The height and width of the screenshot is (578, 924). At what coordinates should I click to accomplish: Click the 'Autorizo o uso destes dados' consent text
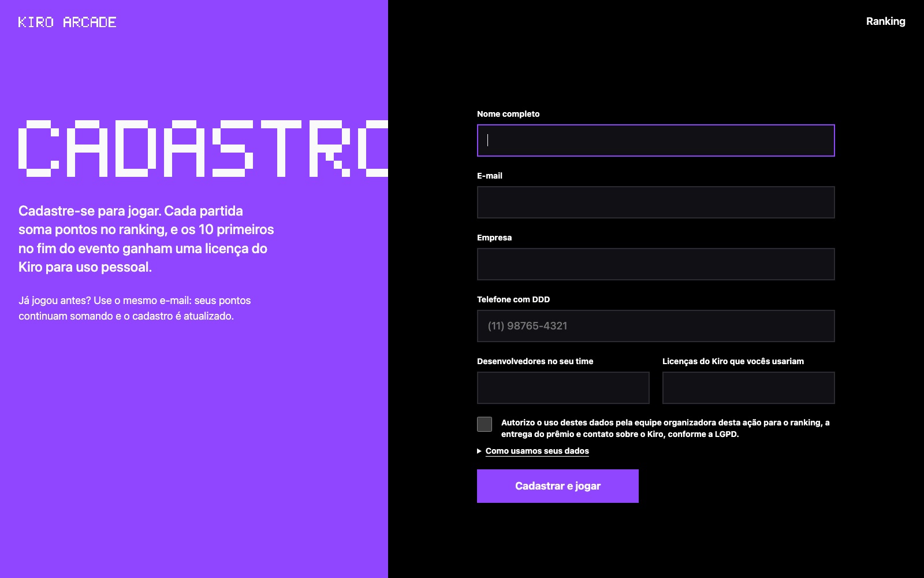click(665, 428)
